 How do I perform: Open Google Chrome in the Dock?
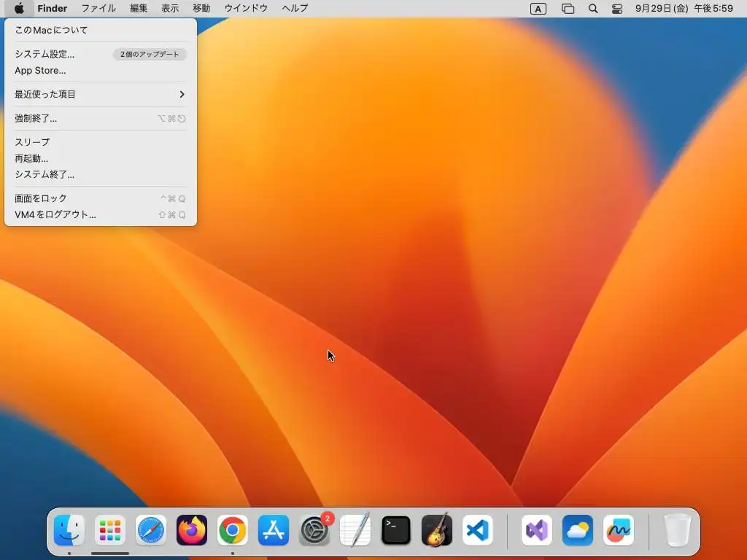coord(233,530)
